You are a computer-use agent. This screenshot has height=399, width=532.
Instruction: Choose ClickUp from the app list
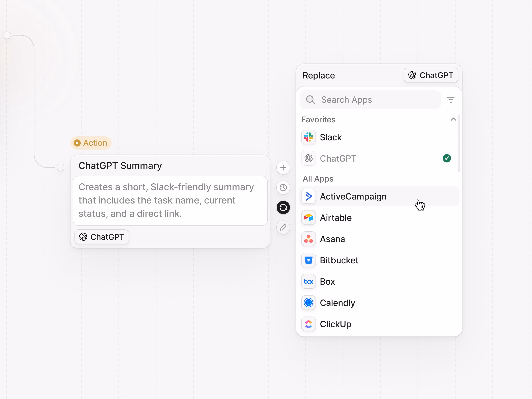click(379, 324)
